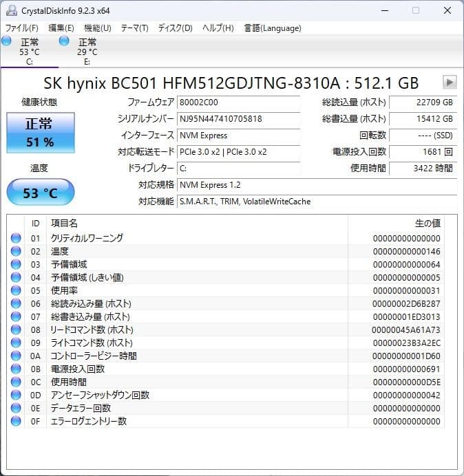
Task: Click the firmware field 80002C00
Action: point(238,102)
